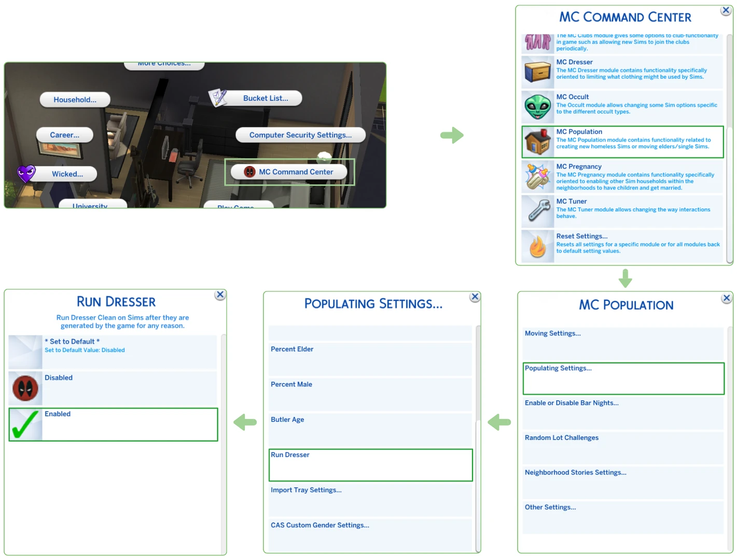The image size is (737, 560).
Task: Click the MC Dresser cabinet icon
Action: tap(537, 72)
